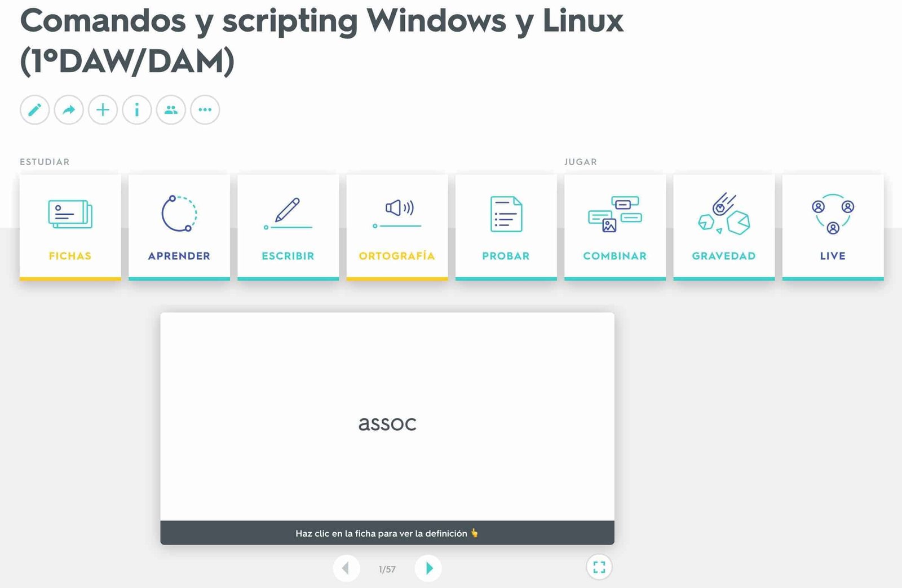
Task: Open the Probar test mode
Action: 506,227
